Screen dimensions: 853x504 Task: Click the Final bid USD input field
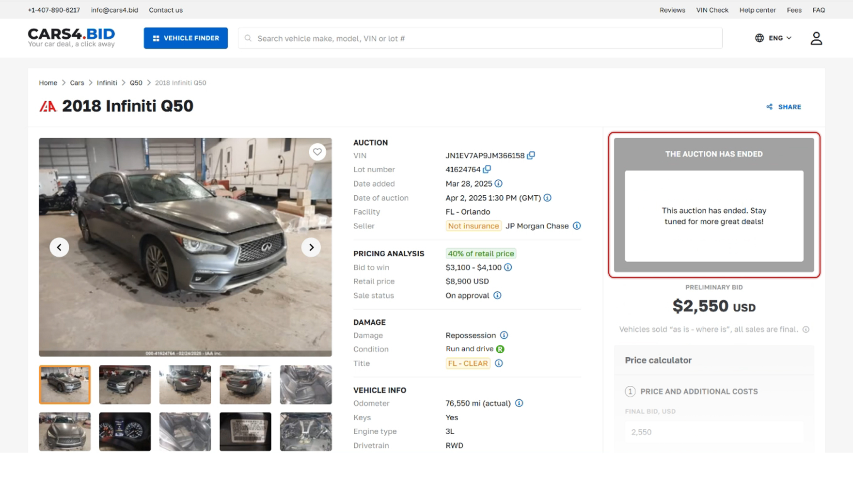point(714,432)
